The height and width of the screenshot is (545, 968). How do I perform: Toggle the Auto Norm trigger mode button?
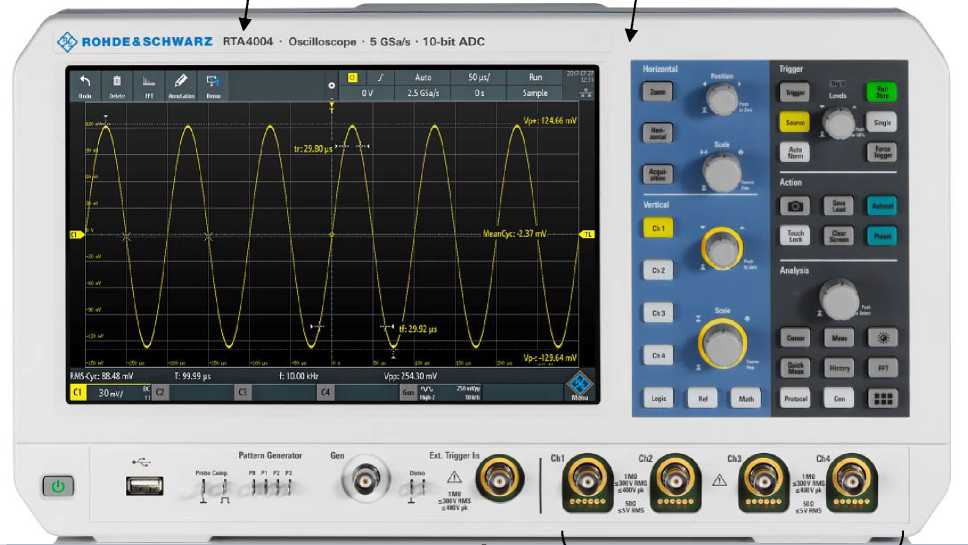pyautogui.click(x=795, y=152)
